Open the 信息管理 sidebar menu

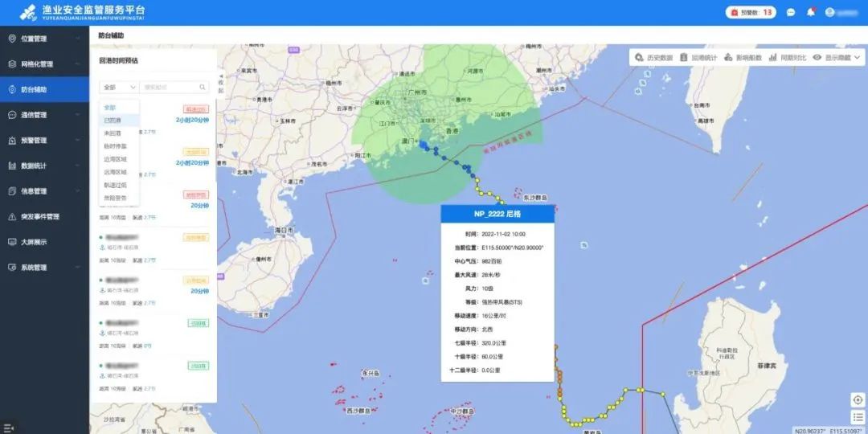[x=44, y=191]
